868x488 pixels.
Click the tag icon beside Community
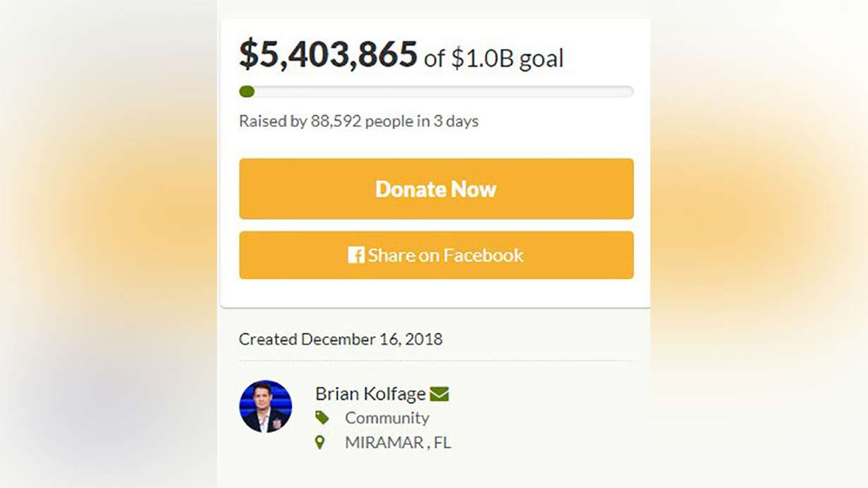[324, 417]
